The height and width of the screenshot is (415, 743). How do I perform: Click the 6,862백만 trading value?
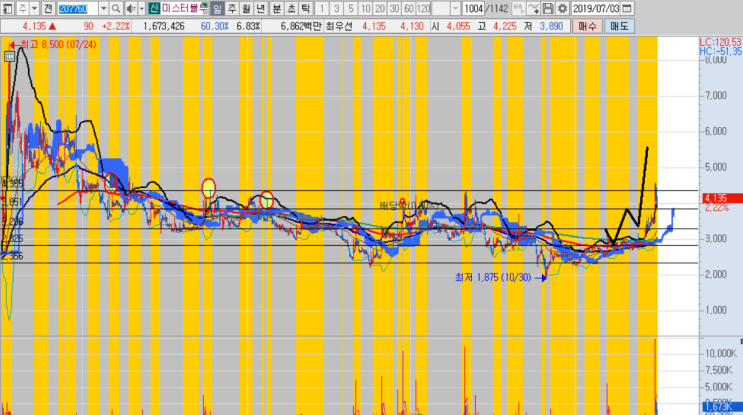tap(301, 26)
